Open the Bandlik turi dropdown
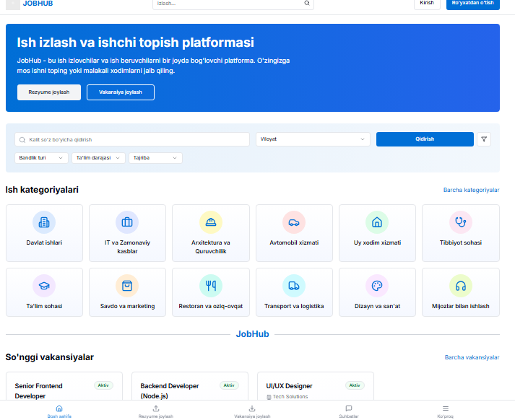The image size is (515, 420). (x=42, y=158)
